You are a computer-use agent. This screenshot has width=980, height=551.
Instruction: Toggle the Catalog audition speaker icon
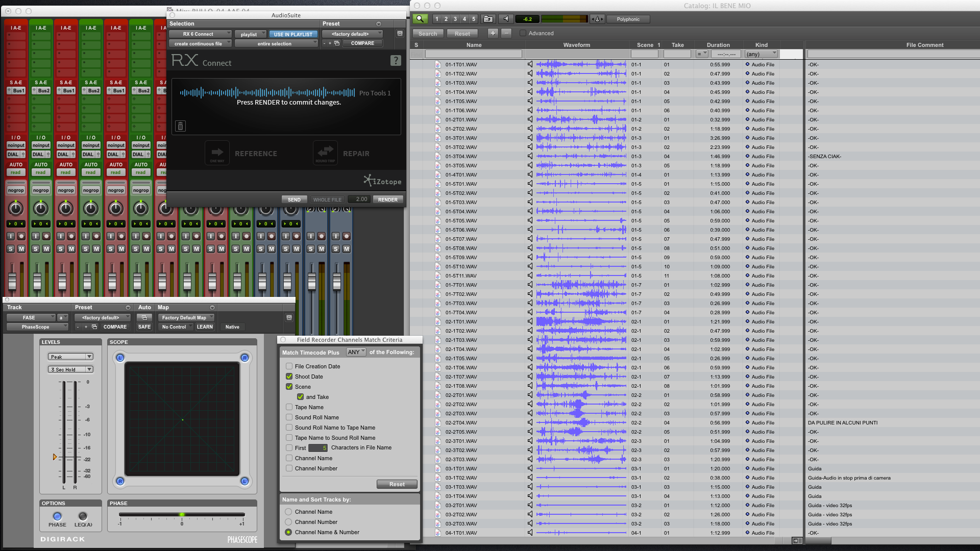click(506, 19)
